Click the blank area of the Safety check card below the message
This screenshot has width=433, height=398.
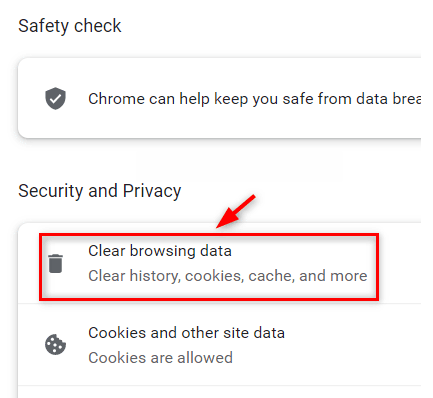pyautogui.click(x=220, y=125)
